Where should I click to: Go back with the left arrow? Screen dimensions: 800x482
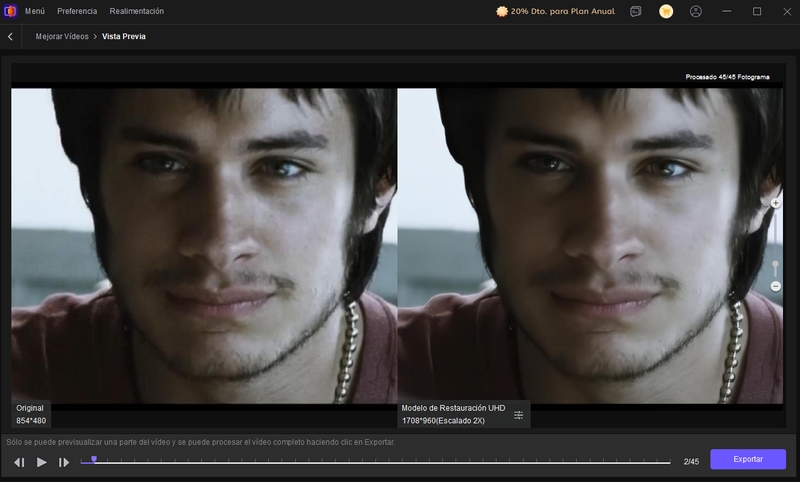click(x=10, y=36)
